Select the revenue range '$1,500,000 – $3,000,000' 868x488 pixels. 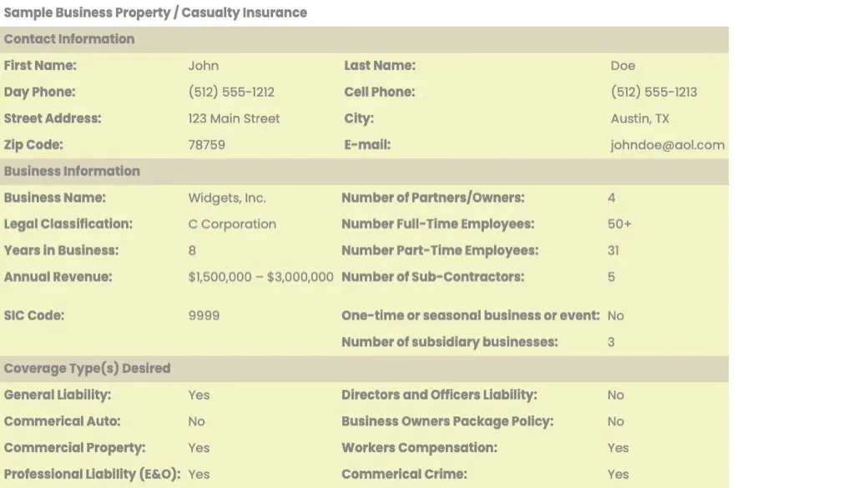[260, 277]
